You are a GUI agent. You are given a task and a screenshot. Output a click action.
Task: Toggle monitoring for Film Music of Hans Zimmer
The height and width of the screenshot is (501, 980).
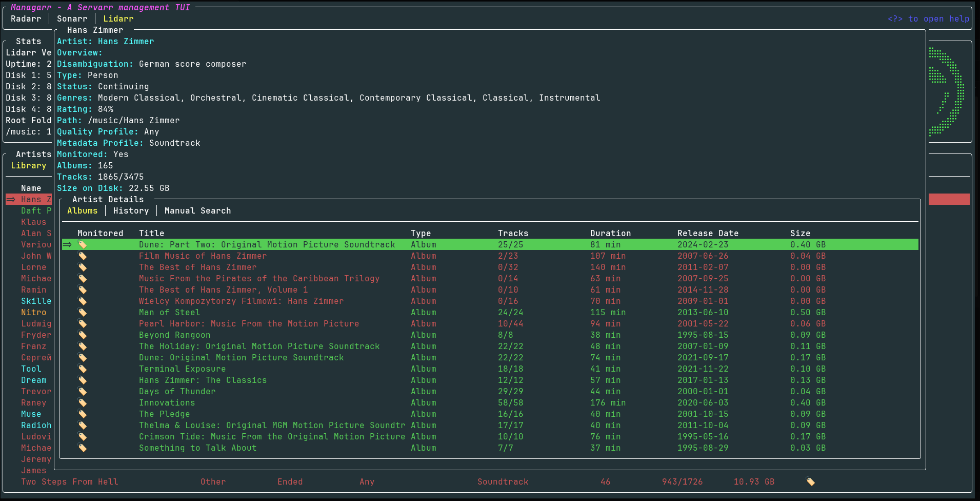click(82, 256)
